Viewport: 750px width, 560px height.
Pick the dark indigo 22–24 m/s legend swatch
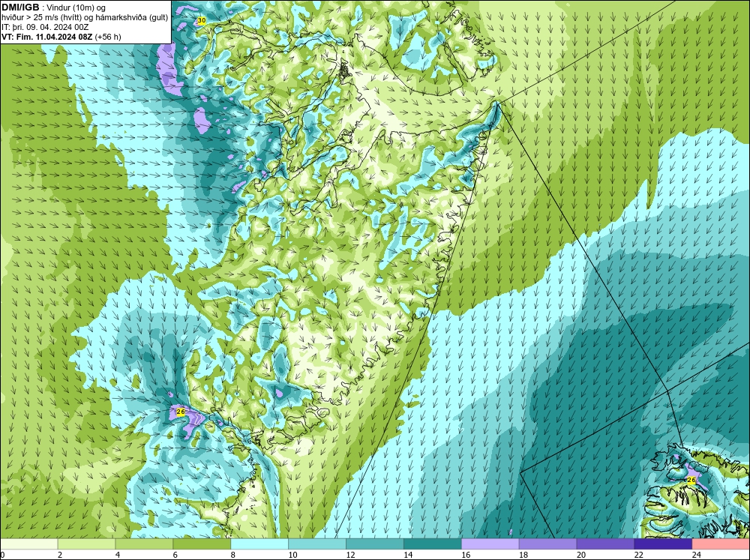(x=663, y=544)
